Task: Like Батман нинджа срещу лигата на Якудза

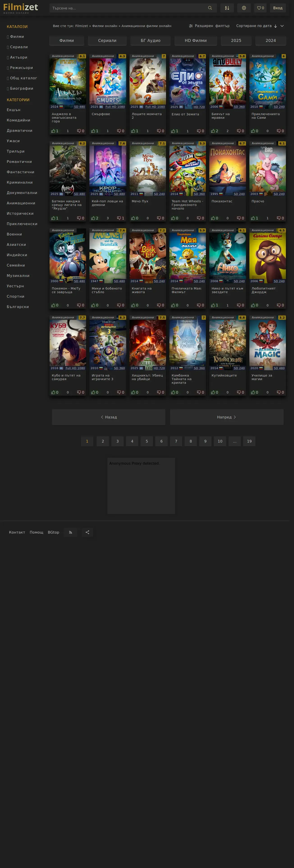Action: pos(55,218)
